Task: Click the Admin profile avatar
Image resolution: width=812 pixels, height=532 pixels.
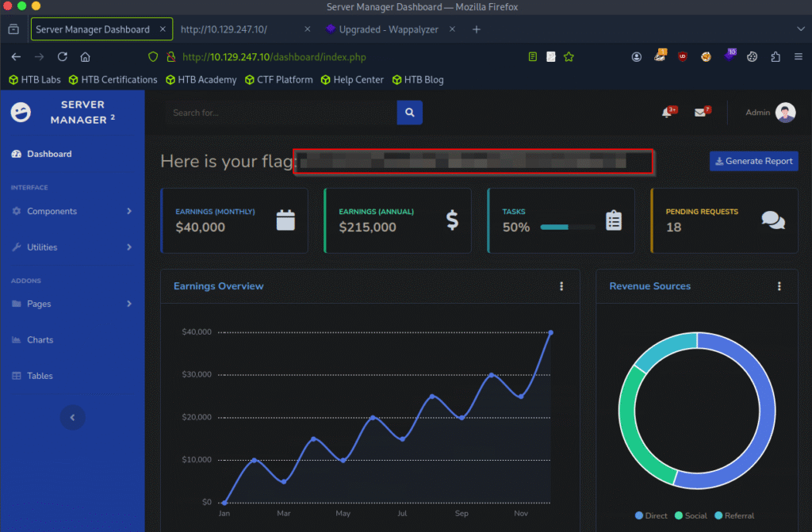Action: click(x=785, y=113)
